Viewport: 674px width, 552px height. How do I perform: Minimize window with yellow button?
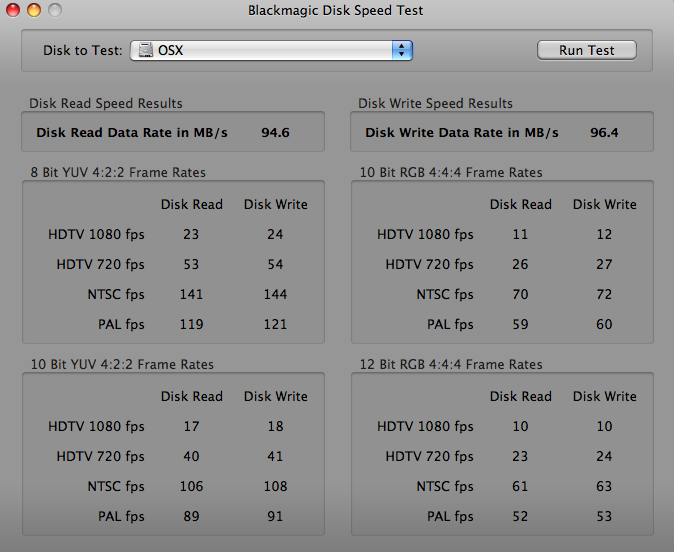tap(34, 10)
